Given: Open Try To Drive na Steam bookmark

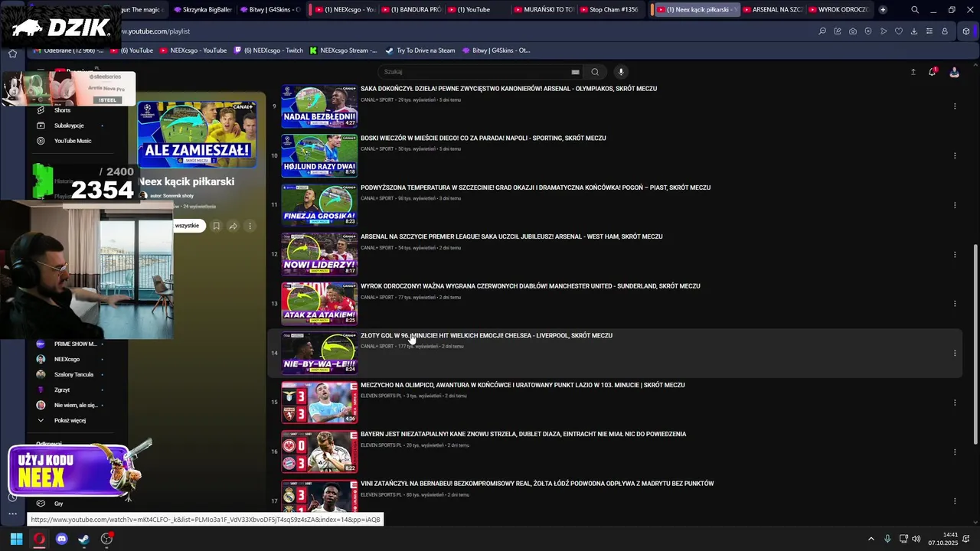Looking at the screenshot, I should (420, 51).
